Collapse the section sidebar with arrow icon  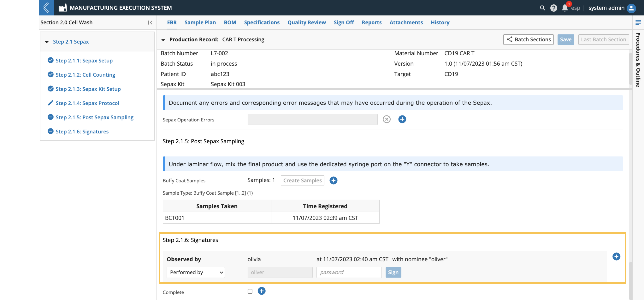point(150,23)
